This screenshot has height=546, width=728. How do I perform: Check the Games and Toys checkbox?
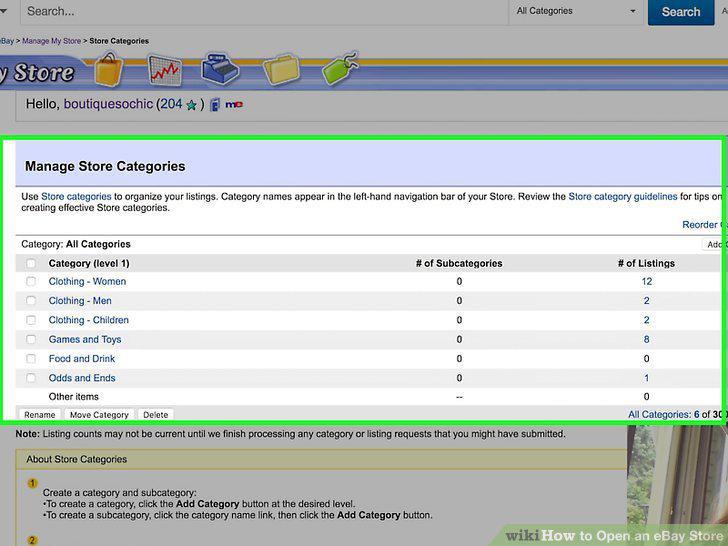(31, 339)
